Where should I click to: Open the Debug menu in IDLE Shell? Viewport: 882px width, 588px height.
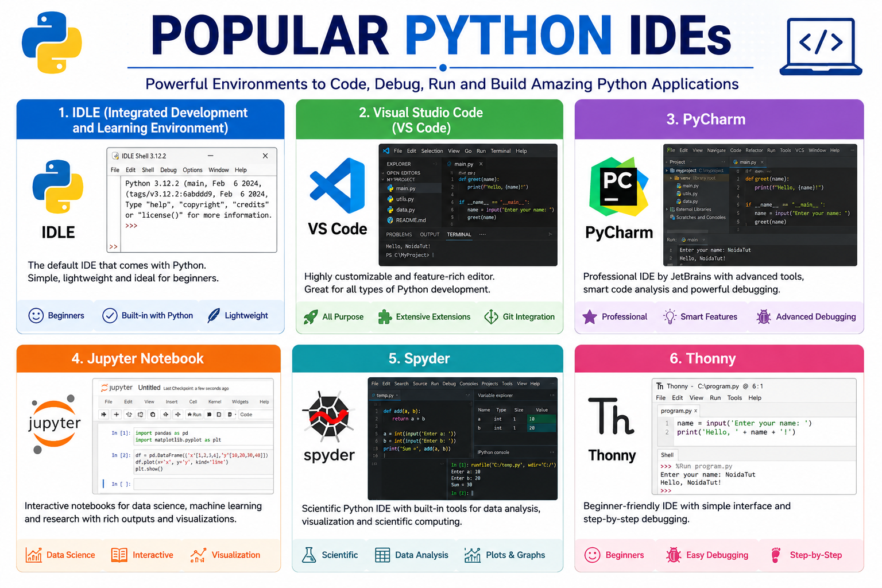[x=168, y=170]
